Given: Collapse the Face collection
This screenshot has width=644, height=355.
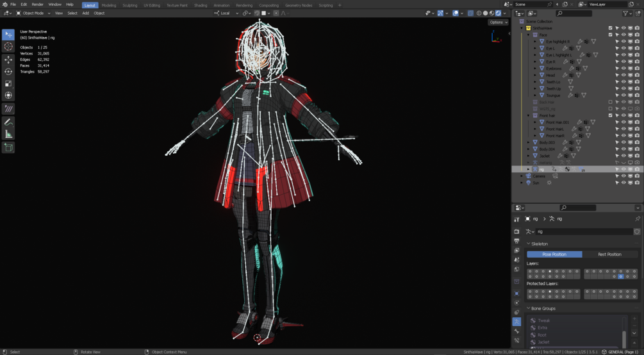Looking at the screenshot, I should (x=529, y=35).
